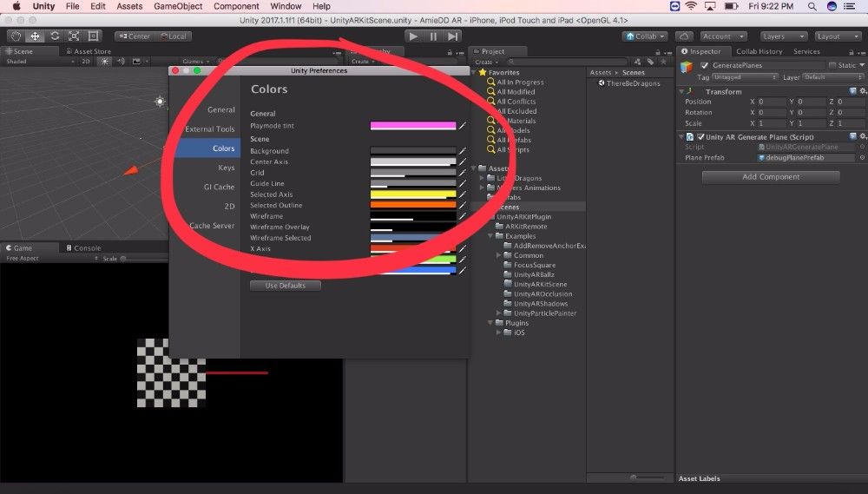Expand the Common folder arrow
The width and height of the screenshot is (868, 494).
click(x=498, y=255)
